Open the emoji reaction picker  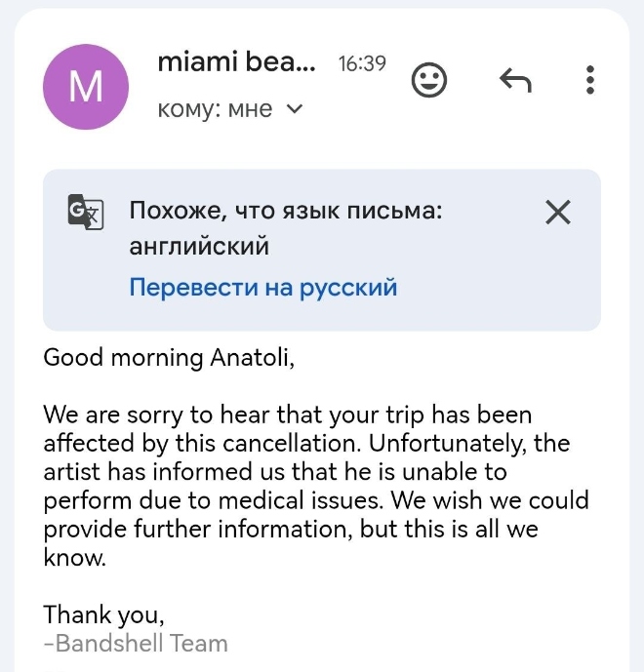pyautogui.click(x=429, y=80)
